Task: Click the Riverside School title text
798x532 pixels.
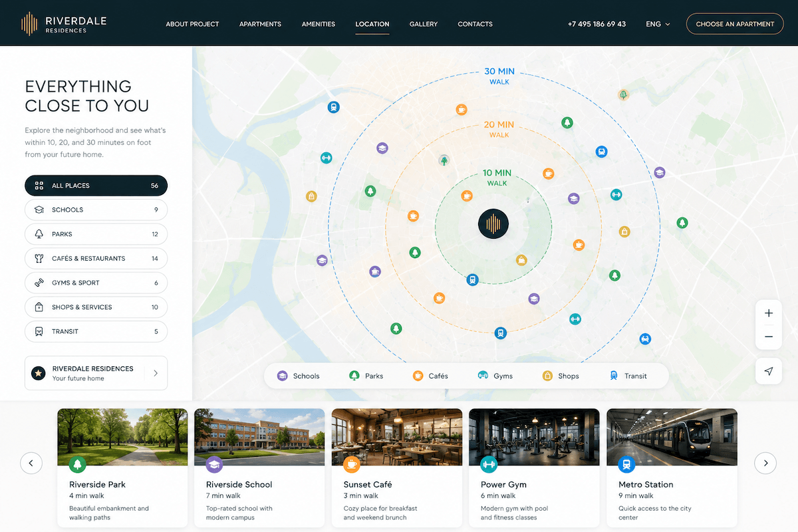Action: [239, 485]
